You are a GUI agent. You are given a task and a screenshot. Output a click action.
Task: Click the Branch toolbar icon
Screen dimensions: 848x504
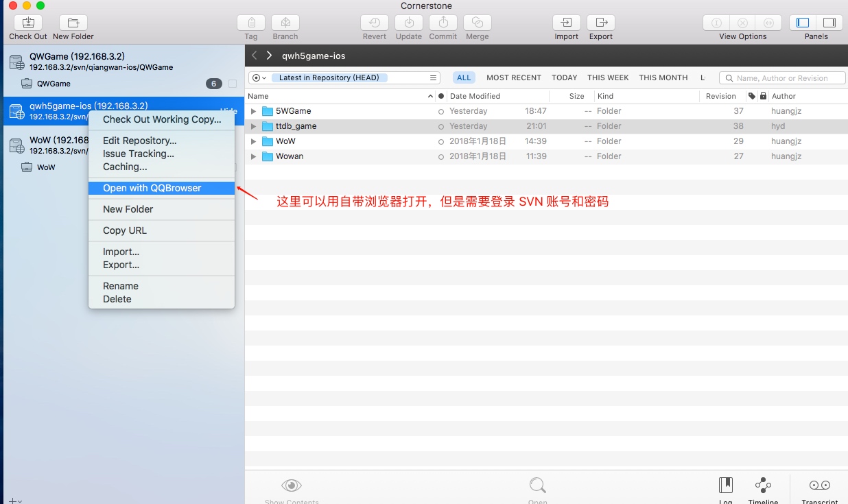click(285, 23)
